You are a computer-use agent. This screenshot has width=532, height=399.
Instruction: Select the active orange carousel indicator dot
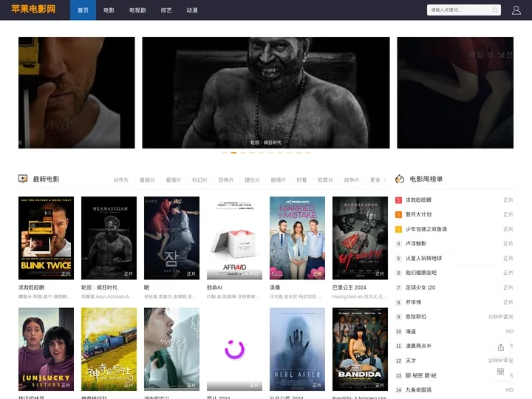(233, 153)
